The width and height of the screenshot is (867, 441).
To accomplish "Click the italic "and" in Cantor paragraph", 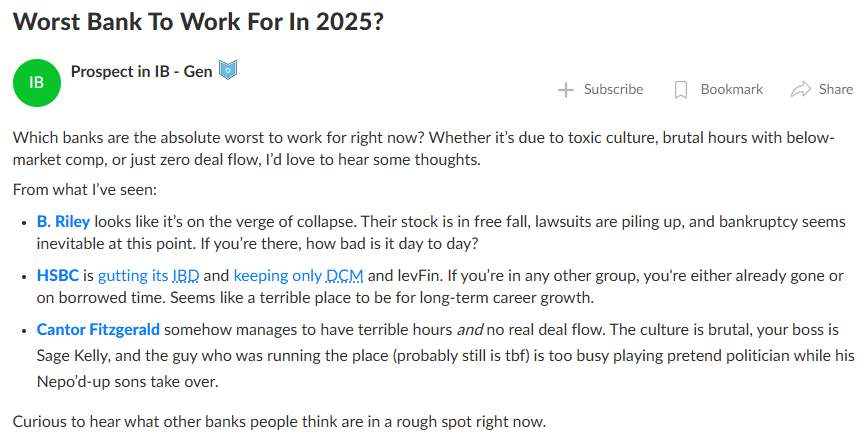I will (469, 330).
